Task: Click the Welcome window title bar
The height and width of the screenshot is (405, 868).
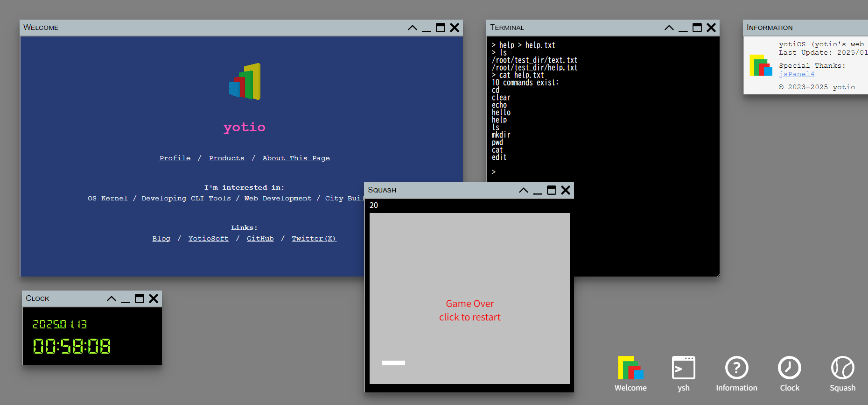Action: click(241, 28)
